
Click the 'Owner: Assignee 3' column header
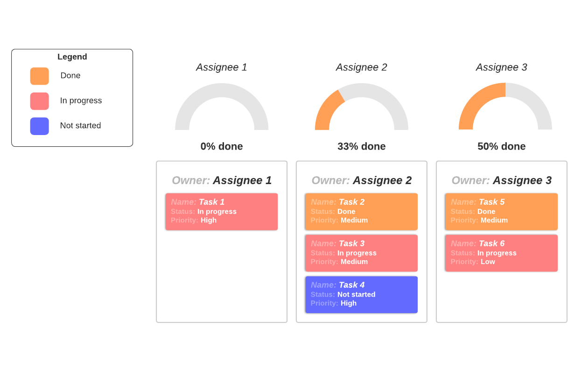502,180
